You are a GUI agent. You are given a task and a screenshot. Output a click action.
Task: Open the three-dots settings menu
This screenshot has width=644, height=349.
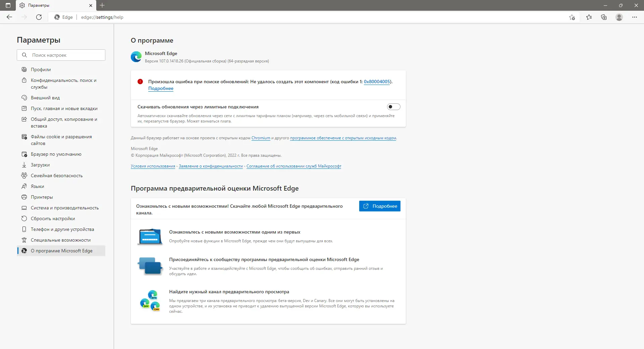click(635, 17)
